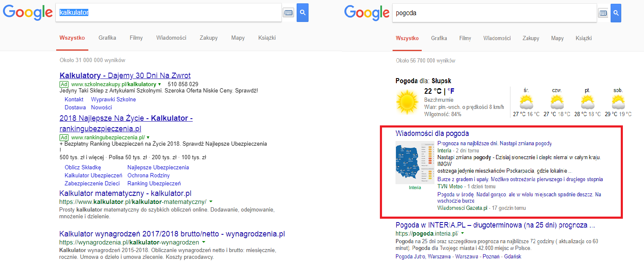Open dropdown arrow beside kalkulator-wynagrodzen URL
Viewport: 644px width, 266px height.
(x=204, y=242)
